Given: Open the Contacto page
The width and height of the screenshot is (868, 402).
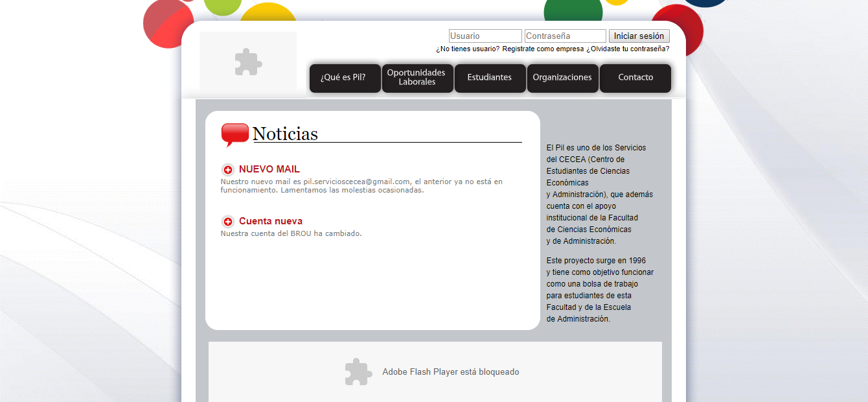Looking at the screenshot, I should (635, 78).
